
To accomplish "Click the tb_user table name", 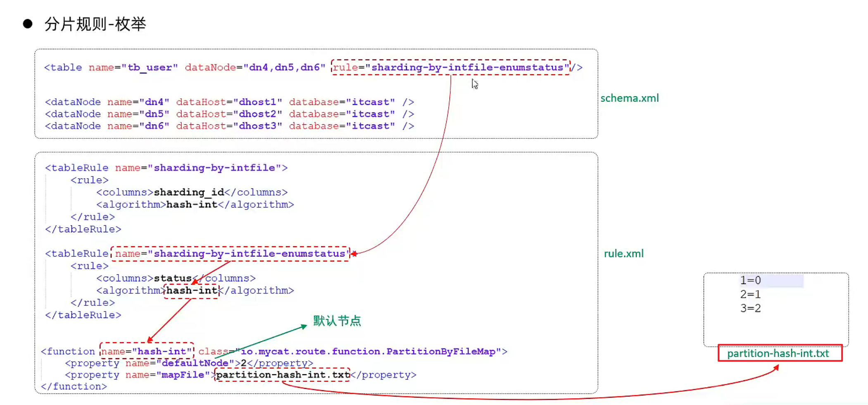I will [150, 67].
